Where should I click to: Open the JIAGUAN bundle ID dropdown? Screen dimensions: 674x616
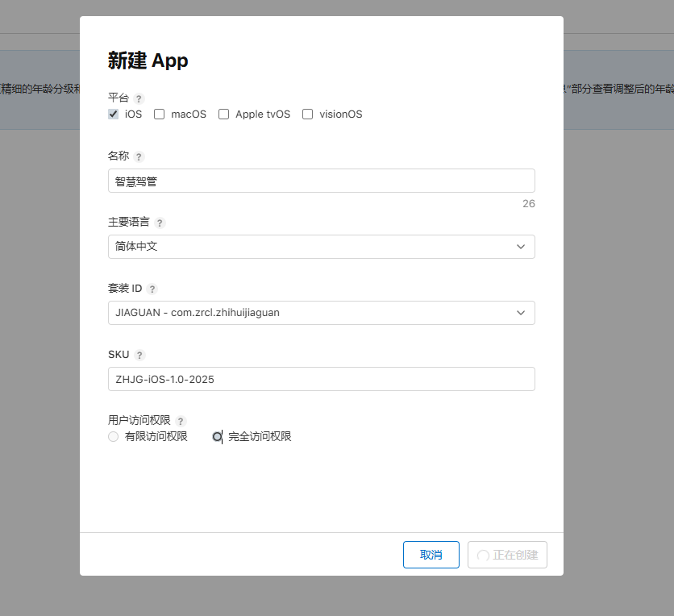322,313
